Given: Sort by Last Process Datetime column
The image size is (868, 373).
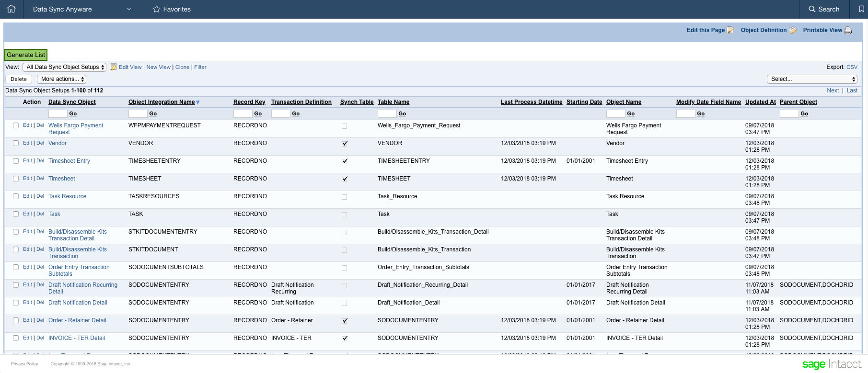Looking at the screenshot, I should click(x=531, y=102).
